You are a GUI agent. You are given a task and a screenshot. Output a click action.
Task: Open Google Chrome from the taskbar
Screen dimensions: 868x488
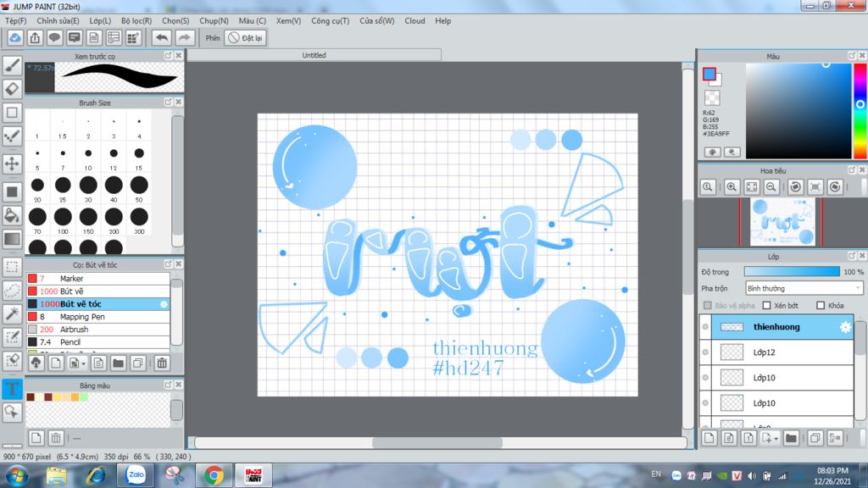point(214,475)
